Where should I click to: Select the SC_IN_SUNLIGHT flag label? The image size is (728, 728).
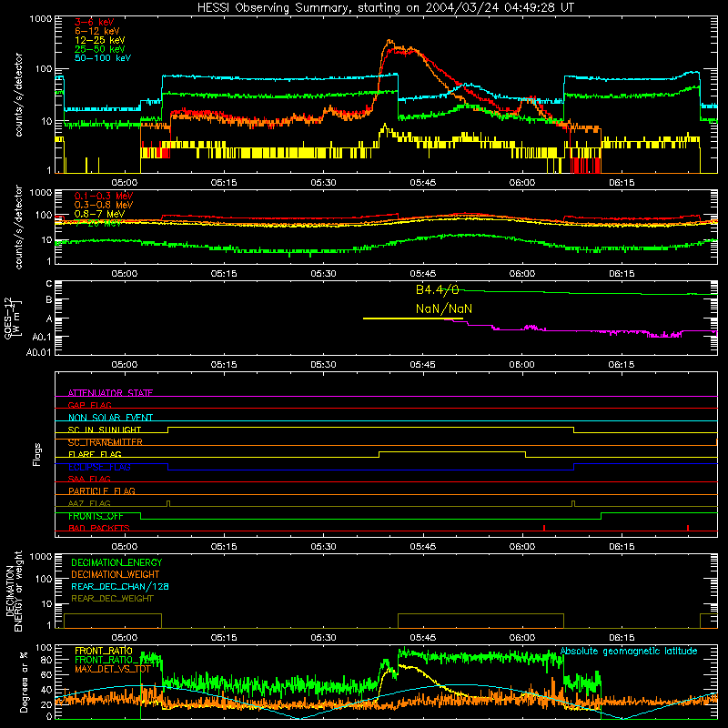[105, 430]
